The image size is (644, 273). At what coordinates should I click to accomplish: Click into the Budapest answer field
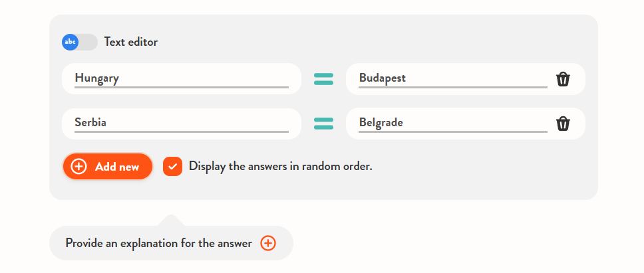[452, 78]
